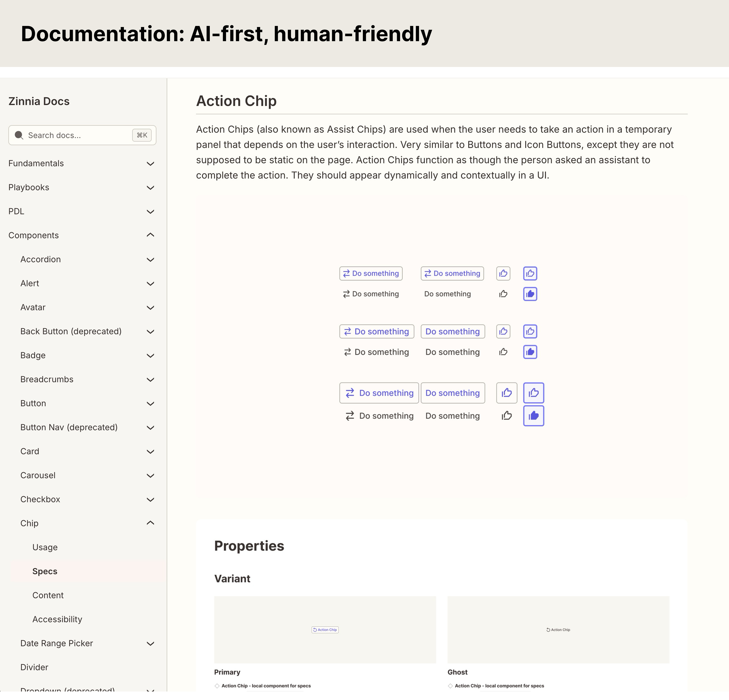
Task: Open the Card item
Action: [x=30, y=451]
